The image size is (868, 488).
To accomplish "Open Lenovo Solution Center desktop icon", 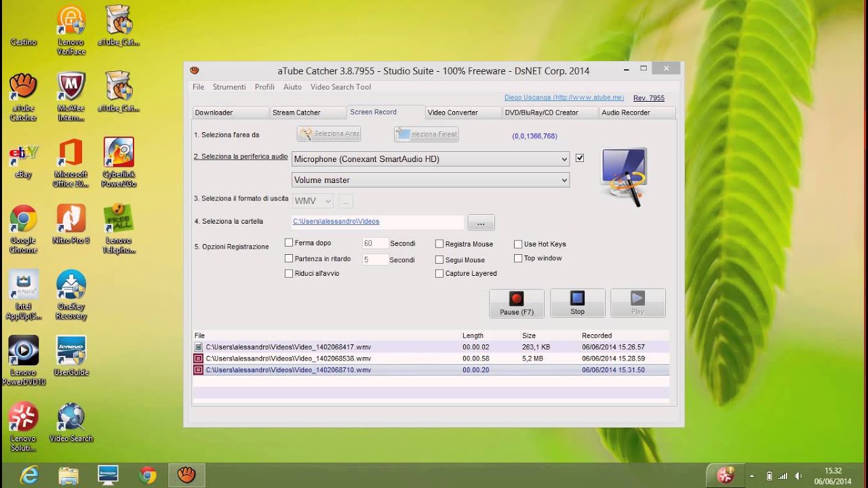I will pos(24,427).
